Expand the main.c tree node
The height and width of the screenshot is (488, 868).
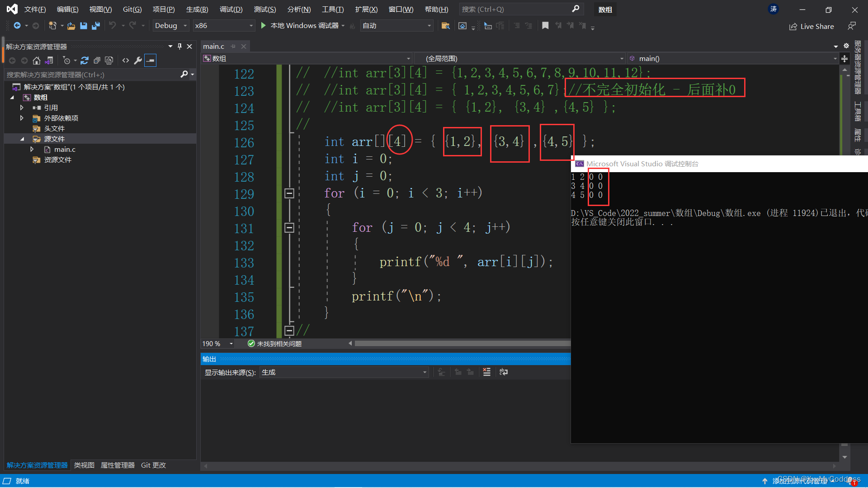[x=32, y=149]
